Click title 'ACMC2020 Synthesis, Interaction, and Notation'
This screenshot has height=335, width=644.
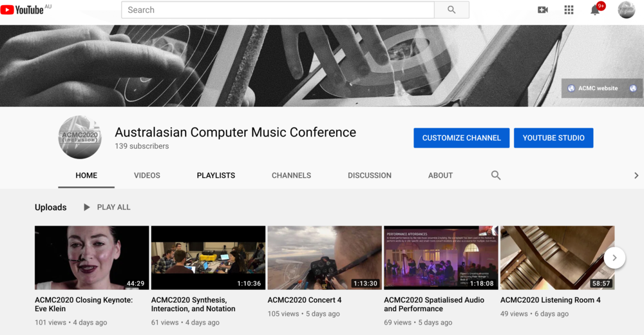(x=193, y=304)
